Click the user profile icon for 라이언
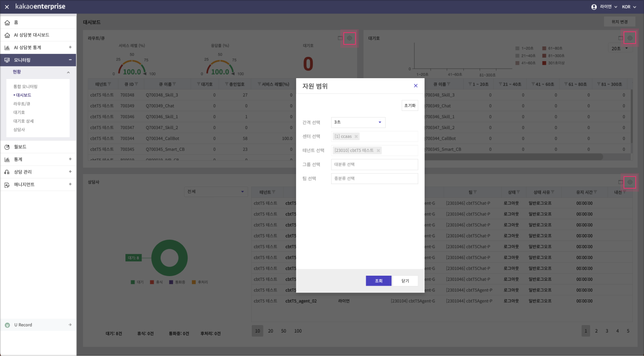644x356 pixels. click(594, 7)
